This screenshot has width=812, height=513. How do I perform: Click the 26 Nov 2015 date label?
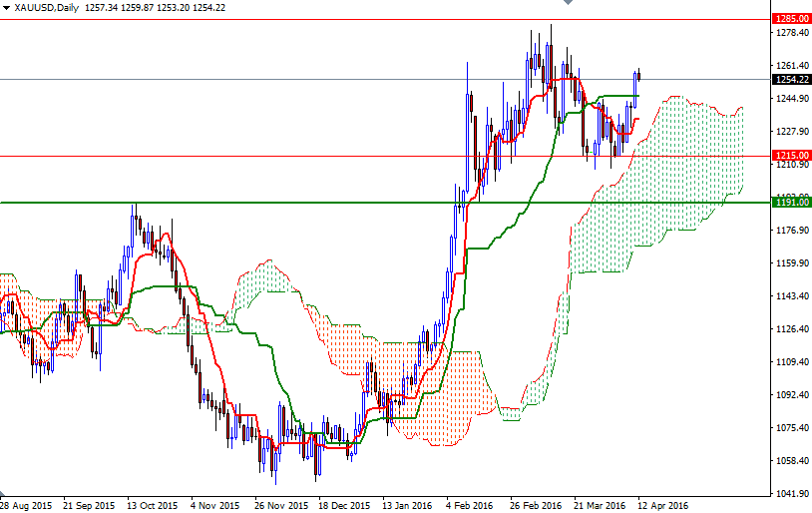[x=281, y=505]
